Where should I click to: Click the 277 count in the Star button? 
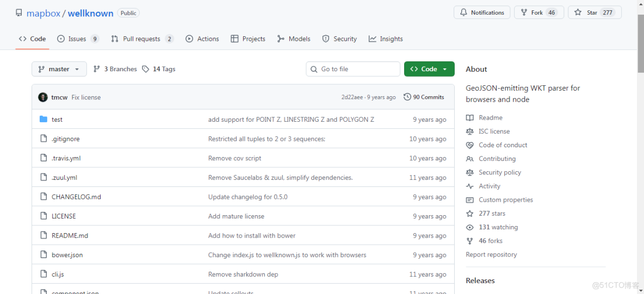[x=608, y=12]
